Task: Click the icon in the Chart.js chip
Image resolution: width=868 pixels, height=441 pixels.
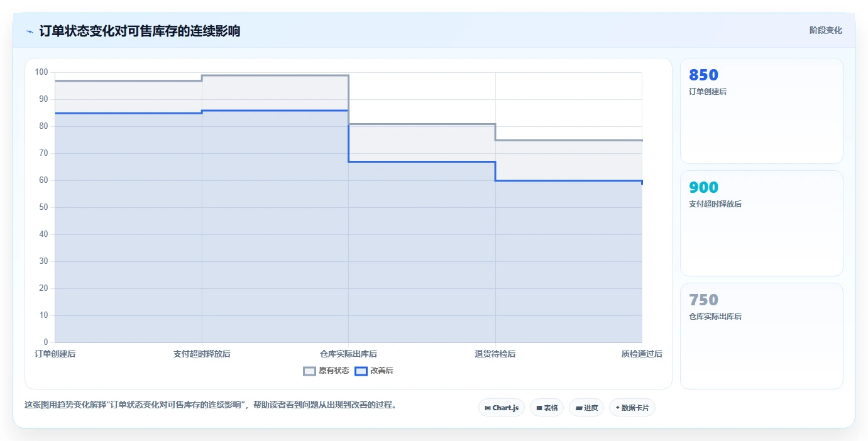Action: tap(488, 408)
